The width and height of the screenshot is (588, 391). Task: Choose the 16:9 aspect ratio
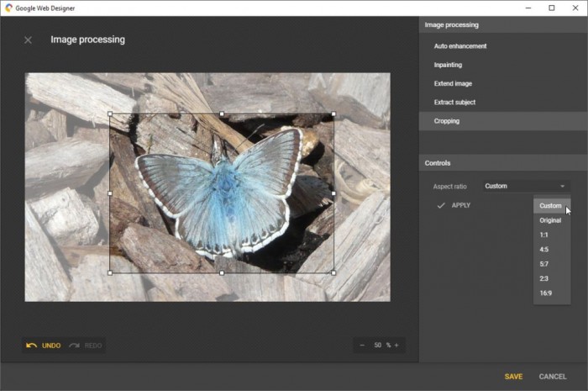click(547, 293)
